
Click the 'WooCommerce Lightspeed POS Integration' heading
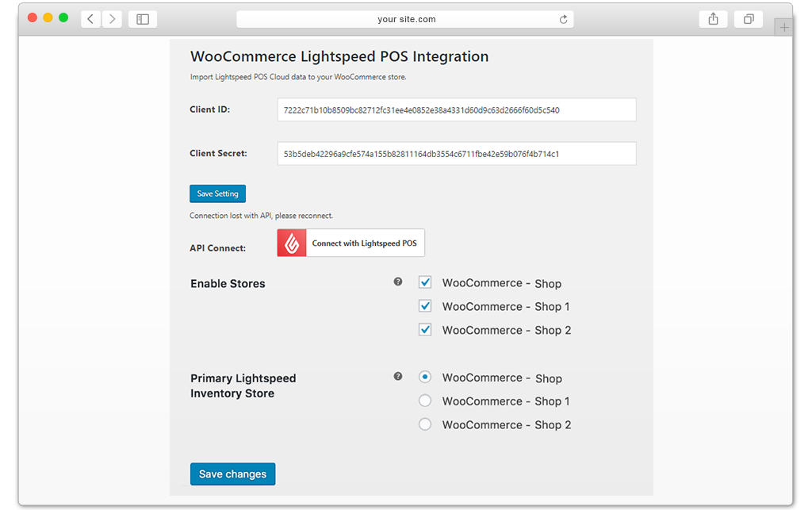click(x=339, y=56)
